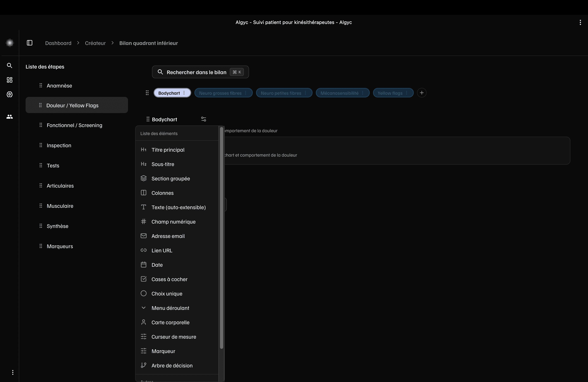Image resolution: width=588 pixels, height=382 pixels.
Task: Open options dots on Yellow flags tab
Action: [406, 93]
